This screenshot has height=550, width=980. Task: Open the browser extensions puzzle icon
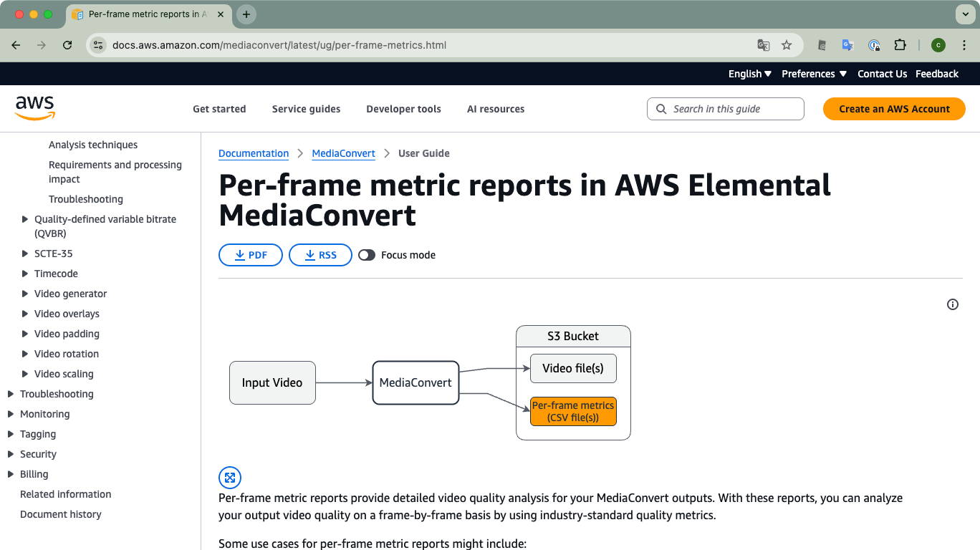point(900,45)
